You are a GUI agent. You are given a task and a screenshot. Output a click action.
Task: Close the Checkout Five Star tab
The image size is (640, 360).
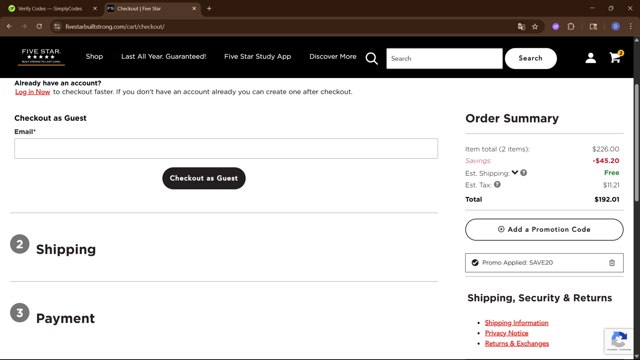coord(194,8)
